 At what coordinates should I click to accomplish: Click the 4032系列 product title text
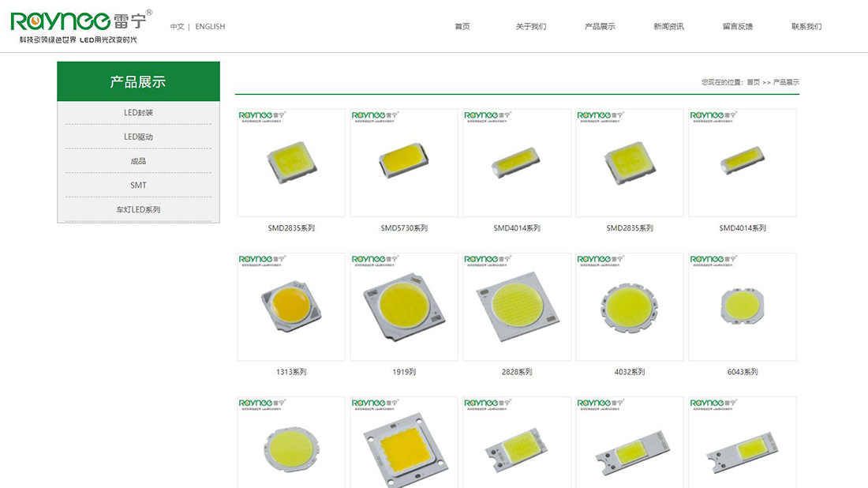pos(630,372)
